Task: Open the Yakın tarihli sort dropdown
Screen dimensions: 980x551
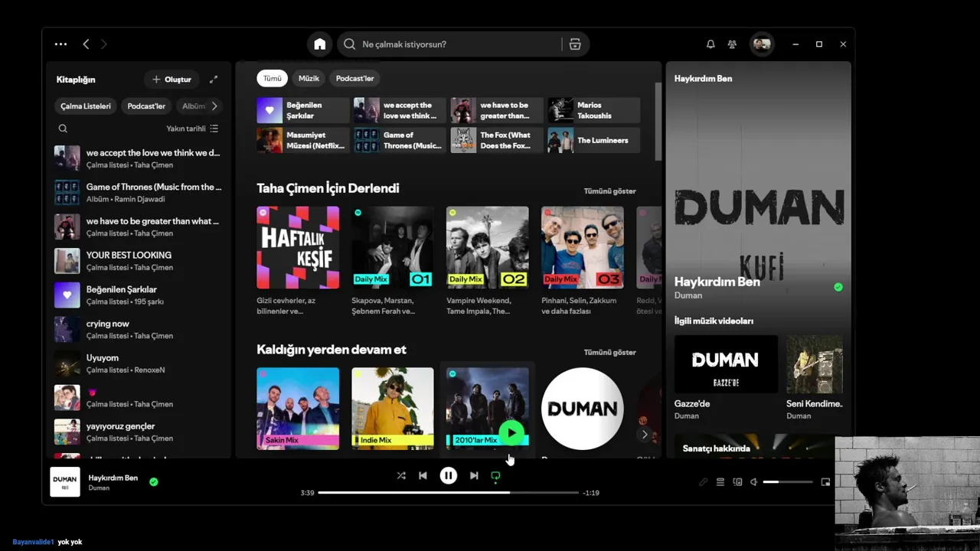Action: 192,129
